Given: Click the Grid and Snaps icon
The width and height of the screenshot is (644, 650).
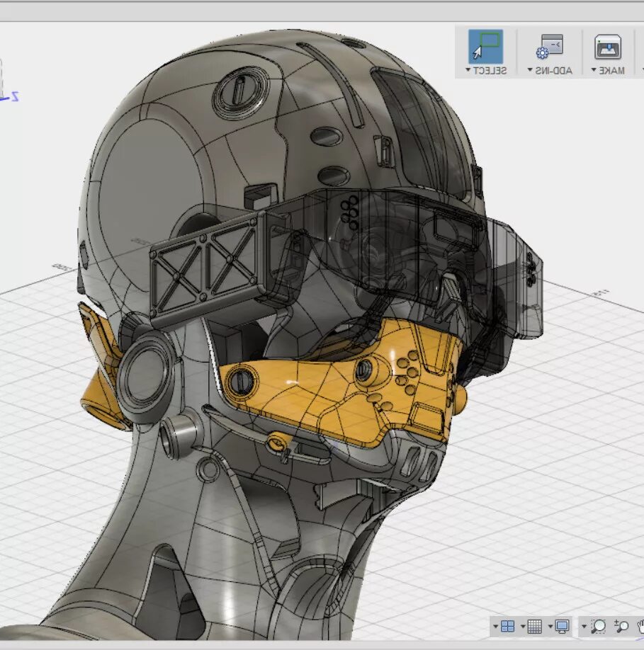Looking at the screenshot, I should point(534,626).
